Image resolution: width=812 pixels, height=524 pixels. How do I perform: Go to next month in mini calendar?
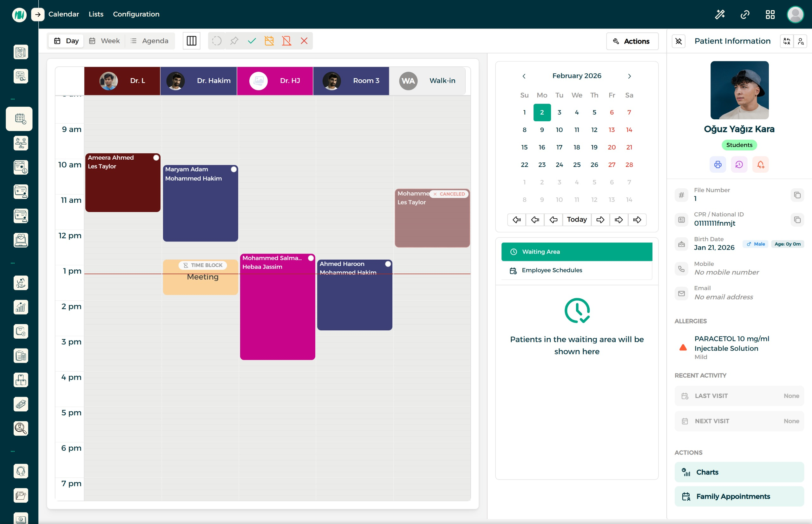click(x=629, y=76)
